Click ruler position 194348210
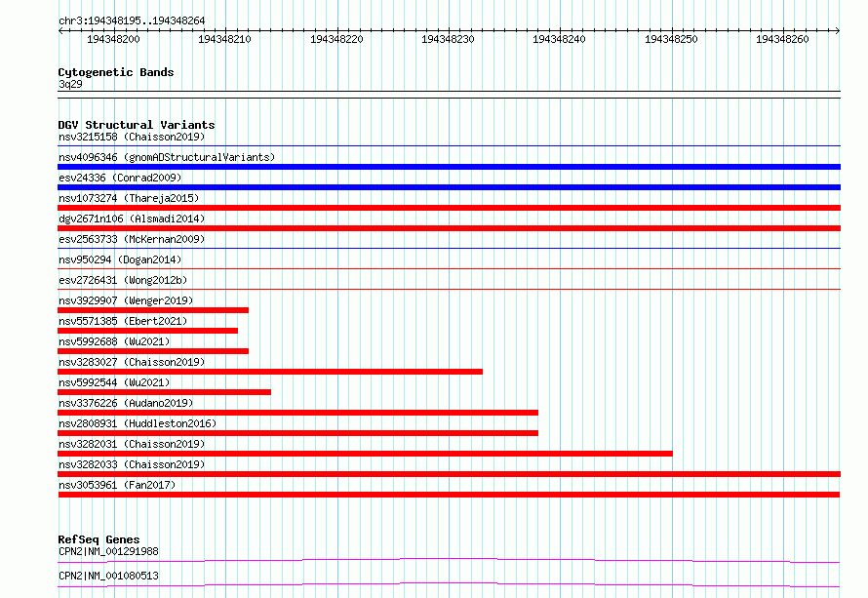This screenshot has height=598, width=868. pos(224,39)
